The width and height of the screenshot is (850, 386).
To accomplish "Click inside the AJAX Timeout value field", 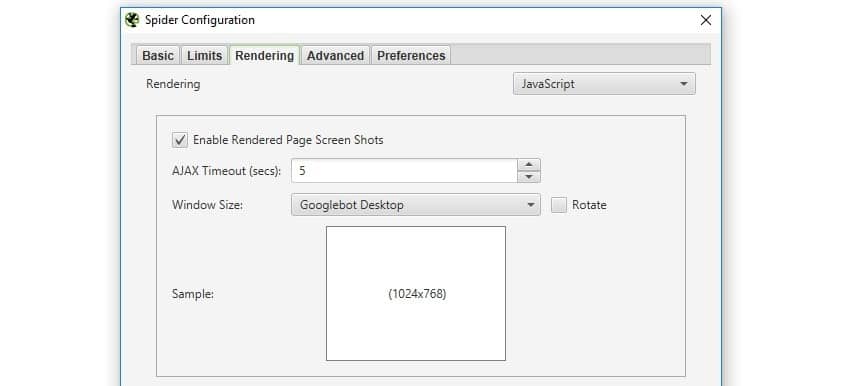I will (x=404, y=171).
